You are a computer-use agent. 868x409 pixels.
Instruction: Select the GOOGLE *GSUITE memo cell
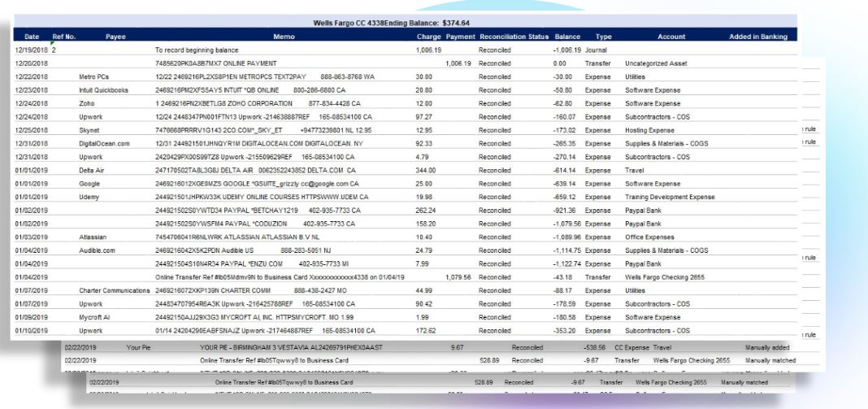click(x=257, y=184)
